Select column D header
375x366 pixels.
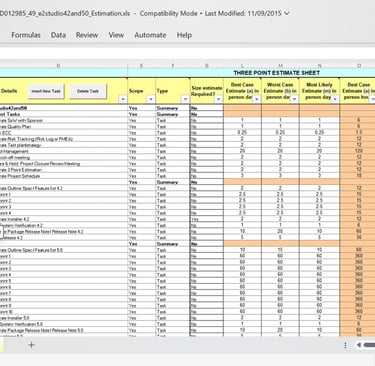(x=58, y=66)
